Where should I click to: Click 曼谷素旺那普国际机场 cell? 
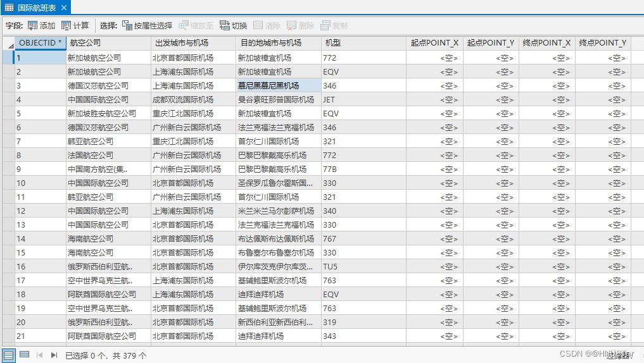tap(279, 100)
